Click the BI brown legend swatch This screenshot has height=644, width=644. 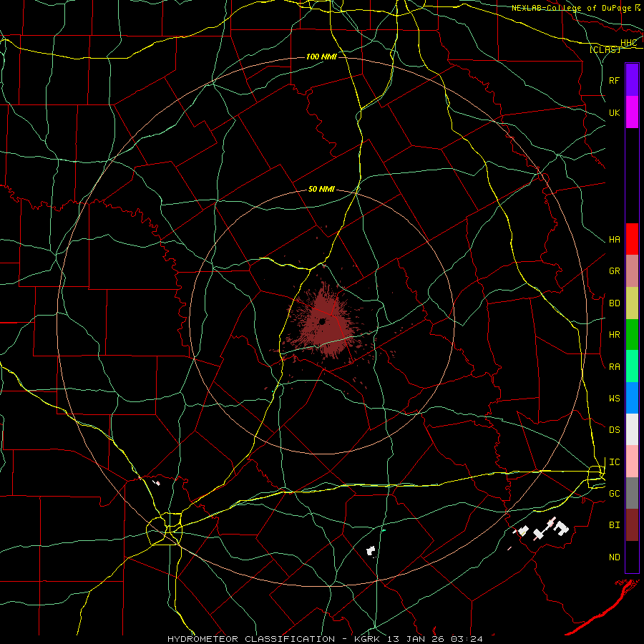(632, 525)
